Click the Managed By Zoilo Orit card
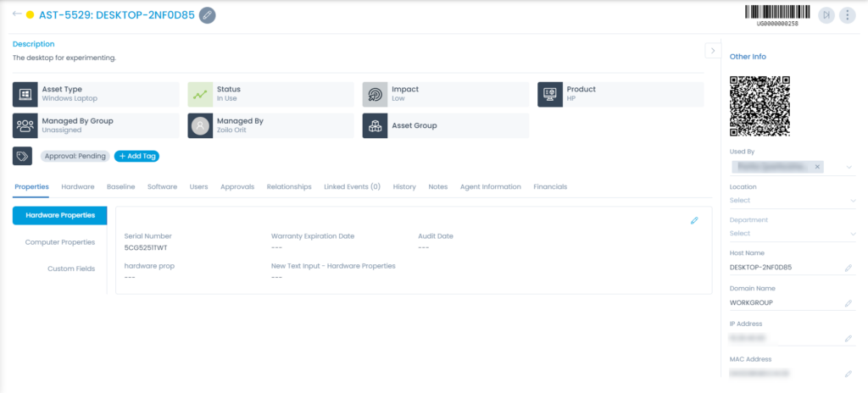Screen dimensions: 868x393 coord(270,125)
